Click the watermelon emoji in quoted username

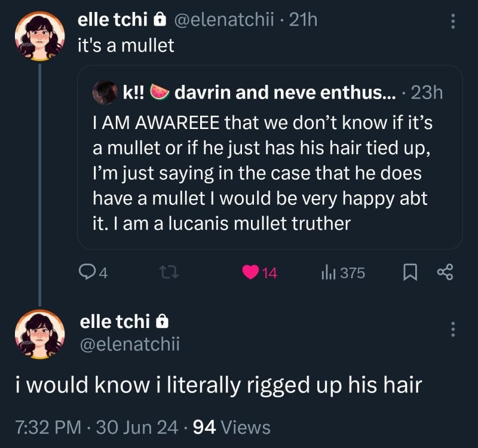pos(158,92)
